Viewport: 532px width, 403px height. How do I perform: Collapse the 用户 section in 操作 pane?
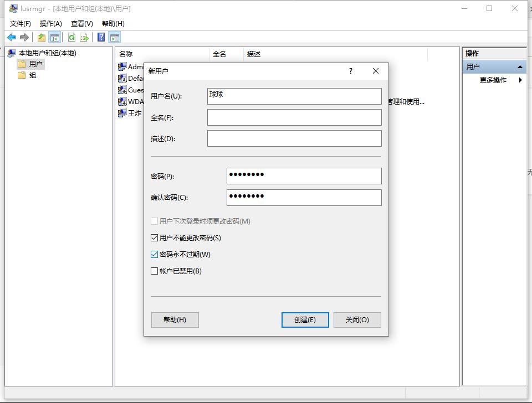pos(520,67)
